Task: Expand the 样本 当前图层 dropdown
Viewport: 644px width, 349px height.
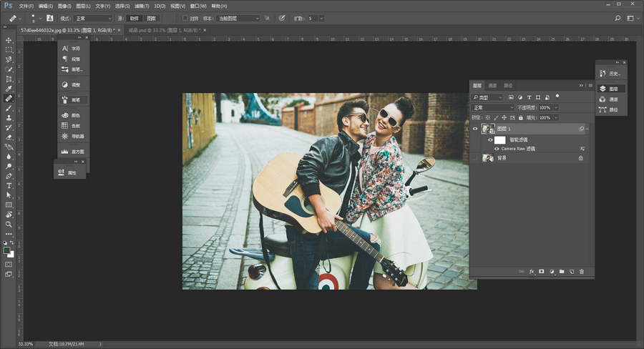Action: (x=238, y=18)
